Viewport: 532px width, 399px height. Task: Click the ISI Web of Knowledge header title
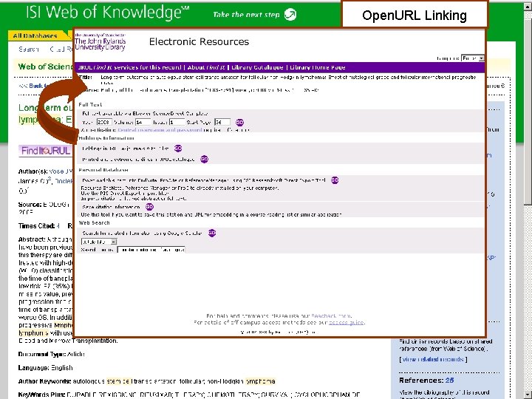coord(108,13)
